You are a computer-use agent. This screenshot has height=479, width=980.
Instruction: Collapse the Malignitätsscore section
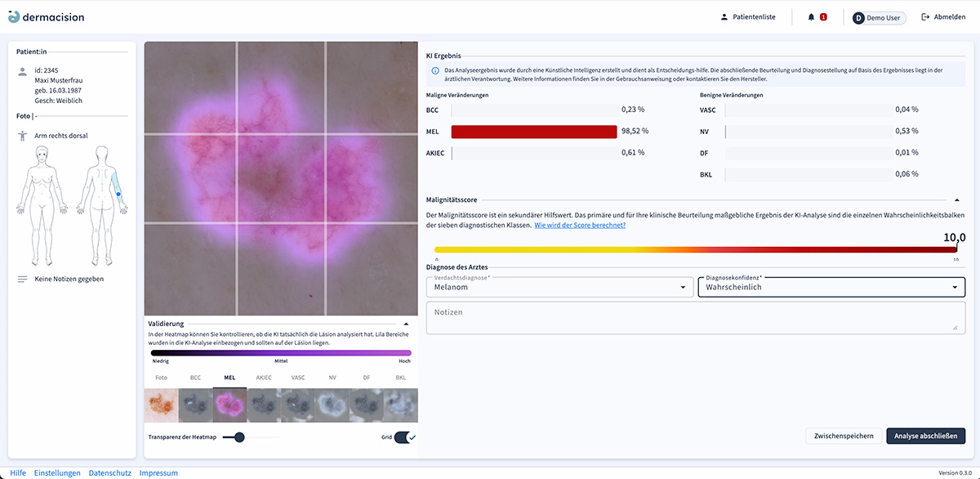tap(956, 199)
